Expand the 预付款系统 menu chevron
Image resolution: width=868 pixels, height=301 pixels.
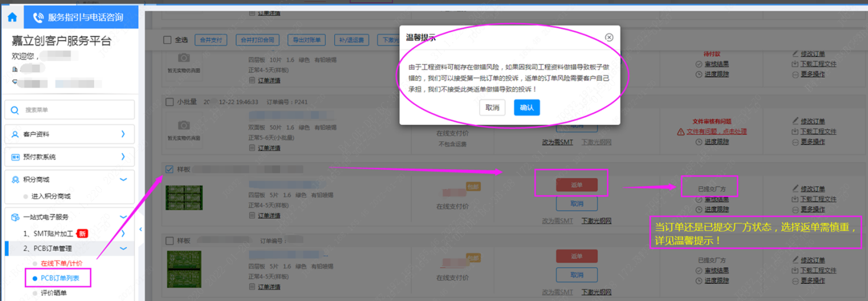click(x=123, y=157)
